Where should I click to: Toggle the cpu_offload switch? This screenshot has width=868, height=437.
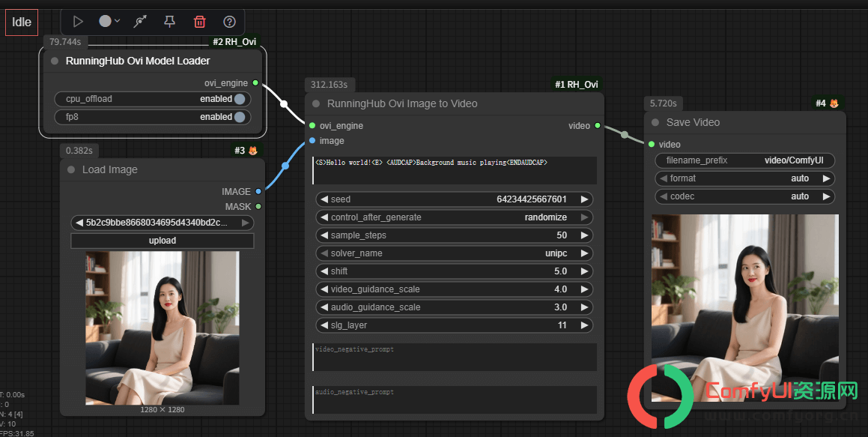point(240,99)
